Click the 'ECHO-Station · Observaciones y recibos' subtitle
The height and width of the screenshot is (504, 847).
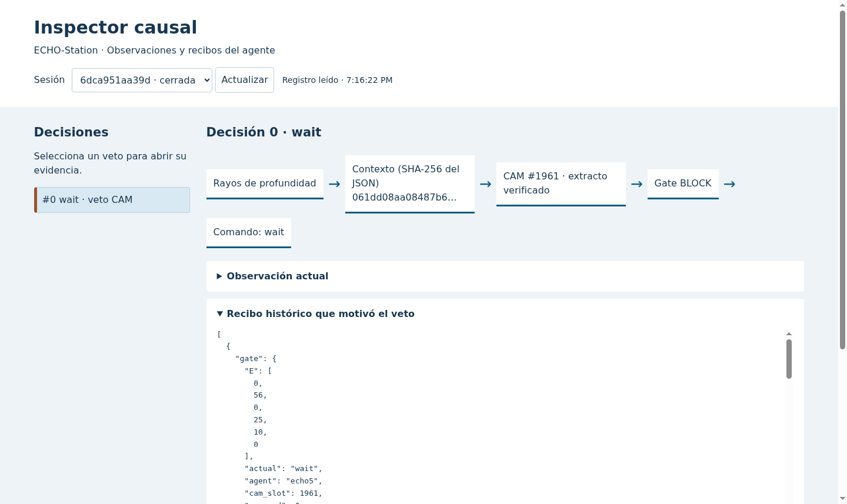coord(154,51)
